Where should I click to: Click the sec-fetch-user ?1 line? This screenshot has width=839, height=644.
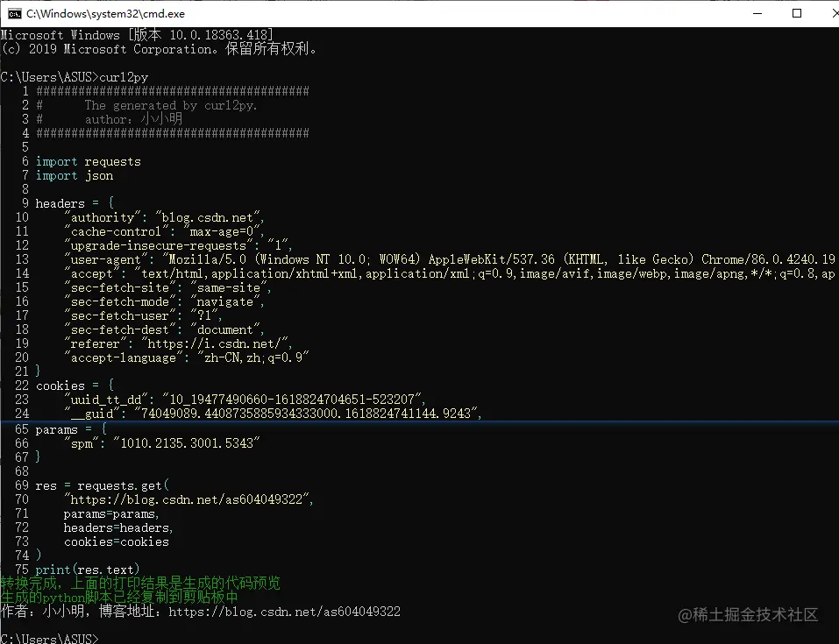point(143,315)
